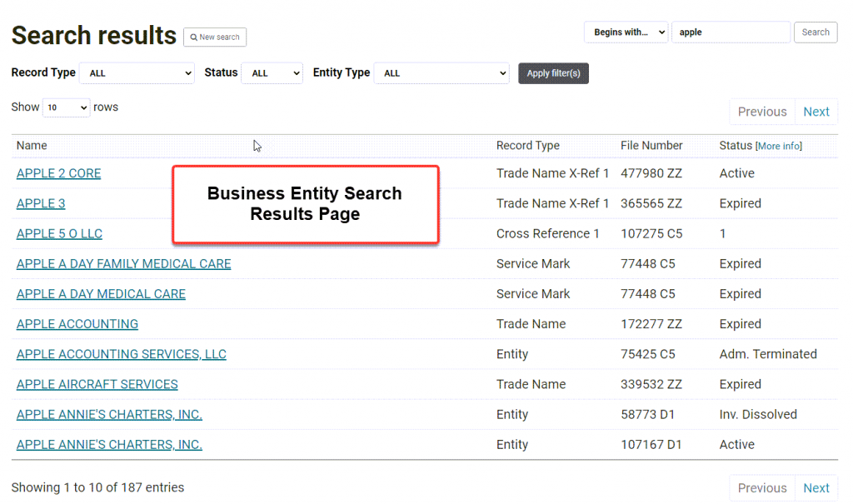Click the 'Inv. Dissolved' status cell
This screenshot has height=504, width=853.
pos(758,415)
